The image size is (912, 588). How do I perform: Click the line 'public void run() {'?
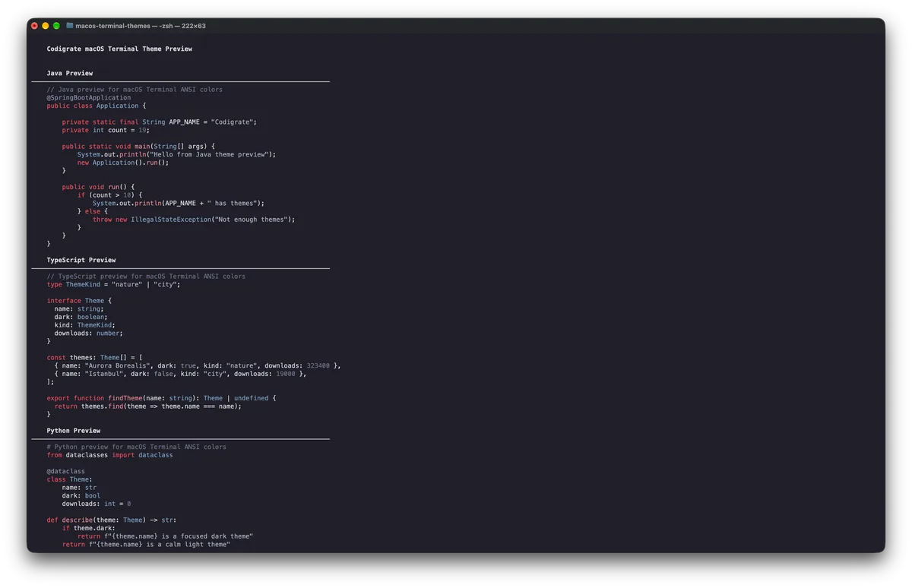tap(99, 187)
